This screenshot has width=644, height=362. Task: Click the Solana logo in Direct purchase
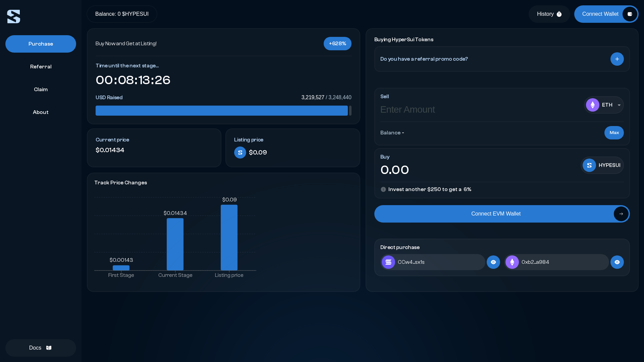coord(388,262)
